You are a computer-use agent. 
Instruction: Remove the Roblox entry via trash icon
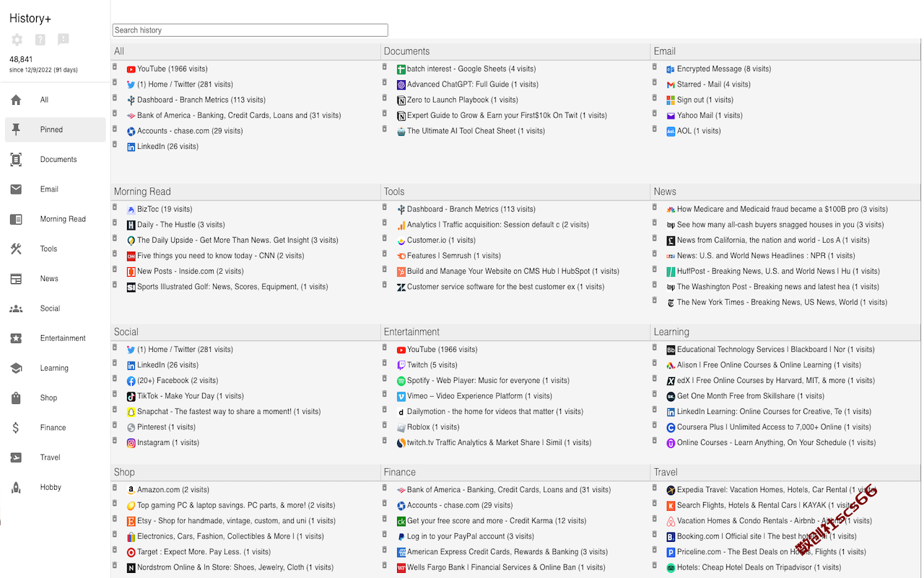(385, 426)
